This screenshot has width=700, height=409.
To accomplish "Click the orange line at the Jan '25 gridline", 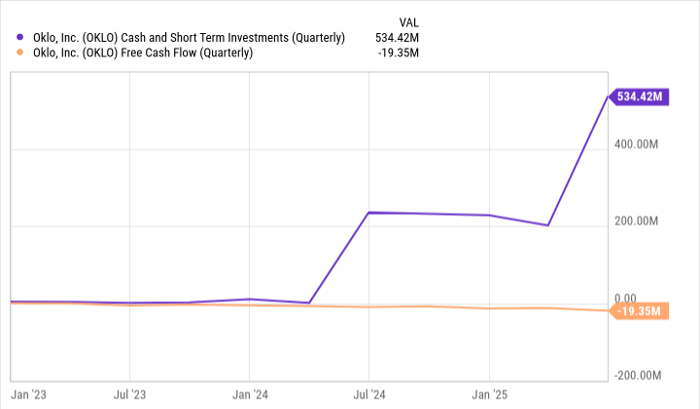I will [x=488, y=308].
